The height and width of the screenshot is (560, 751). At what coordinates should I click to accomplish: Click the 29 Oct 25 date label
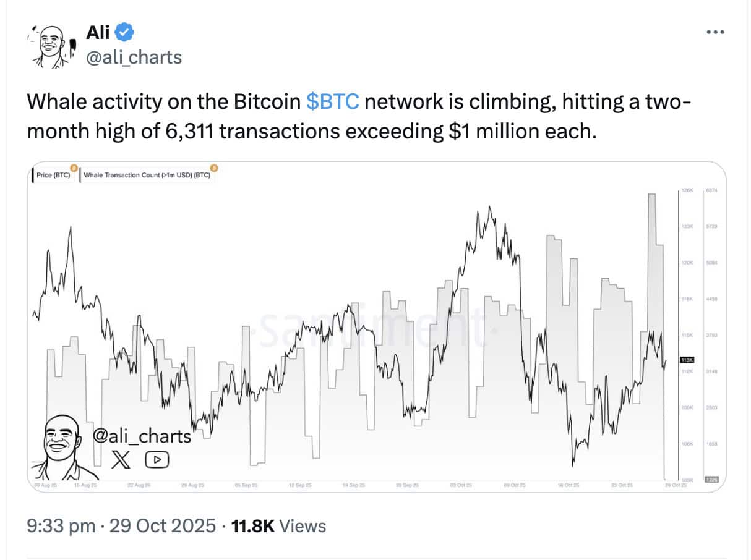tap(677, 486)
